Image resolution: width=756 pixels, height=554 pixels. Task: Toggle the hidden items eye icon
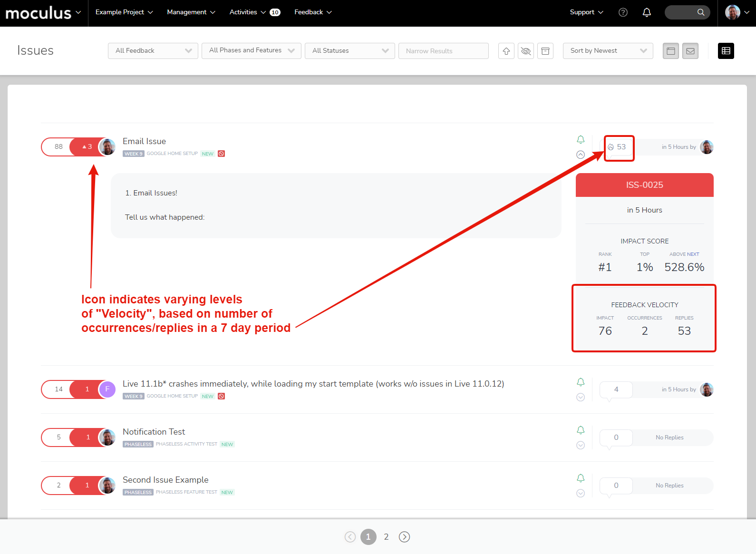coord(526,51)
